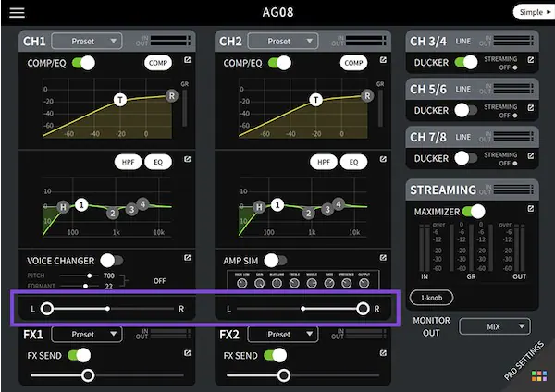Enable the Voice Changer switch
This screenshot has height=392, width=555.
coord(111,261)
